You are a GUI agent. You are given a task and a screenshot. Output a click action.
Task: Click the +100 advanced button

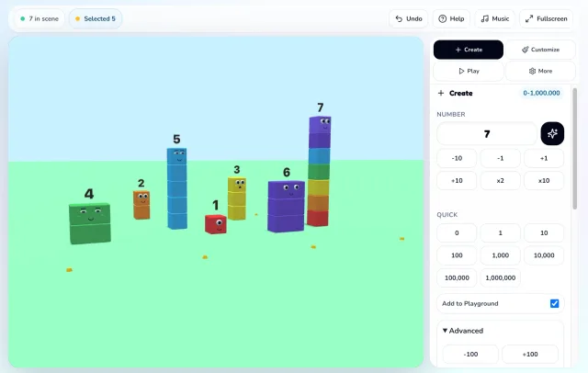pyautogui.click(x=530, y=355)
